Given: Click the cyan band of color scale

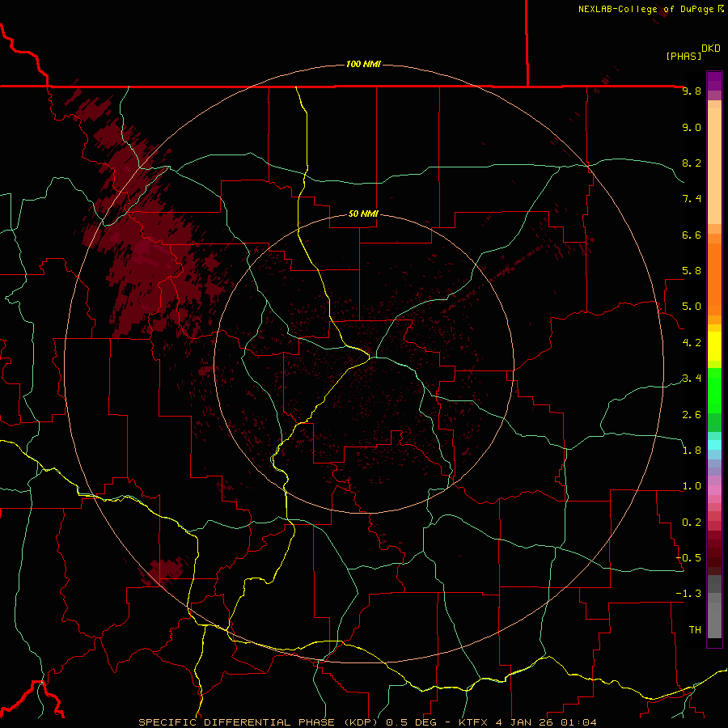Looking at the screenshot, I should click(714, 445).
